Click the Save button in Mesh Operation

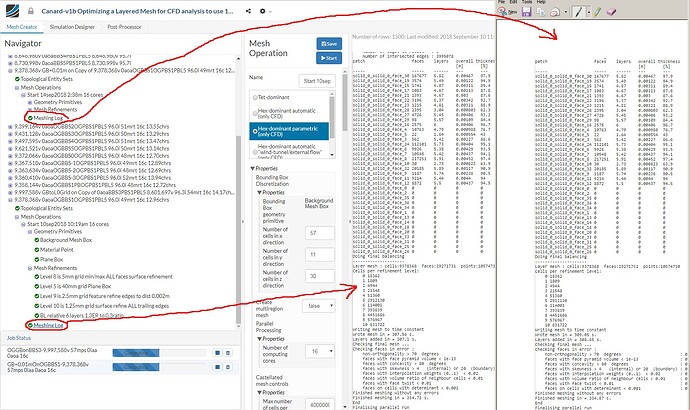click(x=329, y=44)
